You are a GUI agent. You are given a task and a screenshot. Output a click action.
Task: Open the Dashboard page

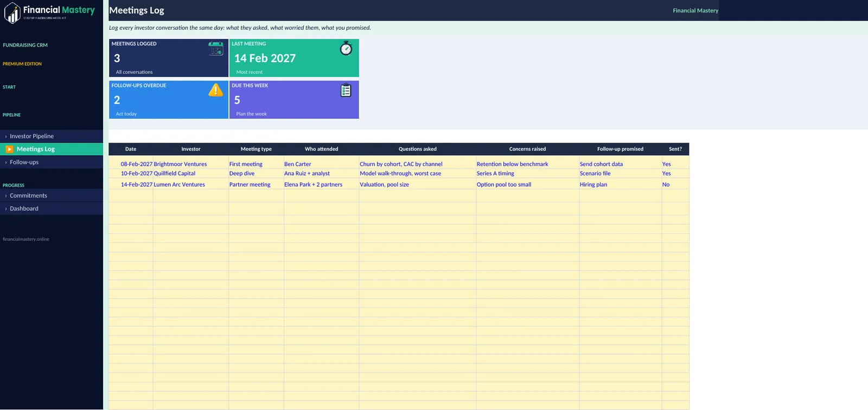(x=52, y=208)
